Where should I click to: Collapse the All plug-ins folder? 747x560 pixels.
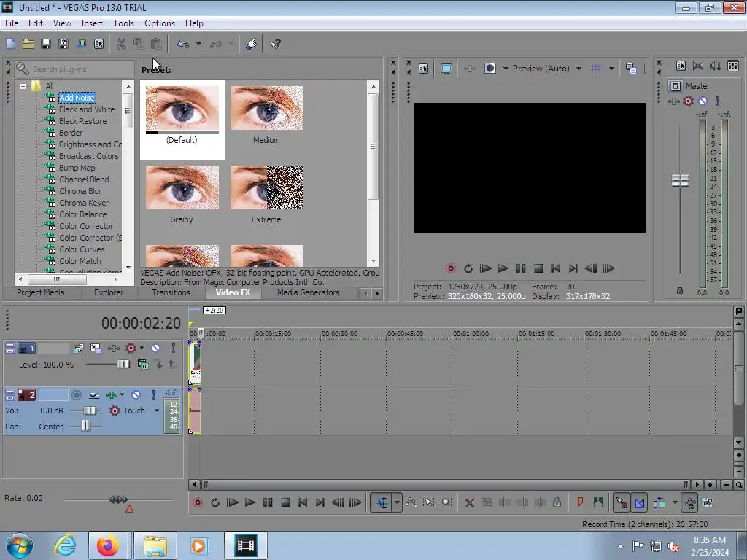(x=23, y=86)
